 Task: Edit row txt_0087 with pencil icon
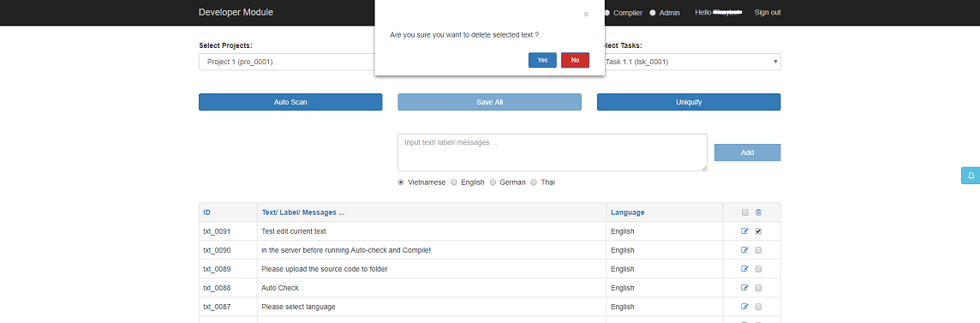click(x=744, y=307)
